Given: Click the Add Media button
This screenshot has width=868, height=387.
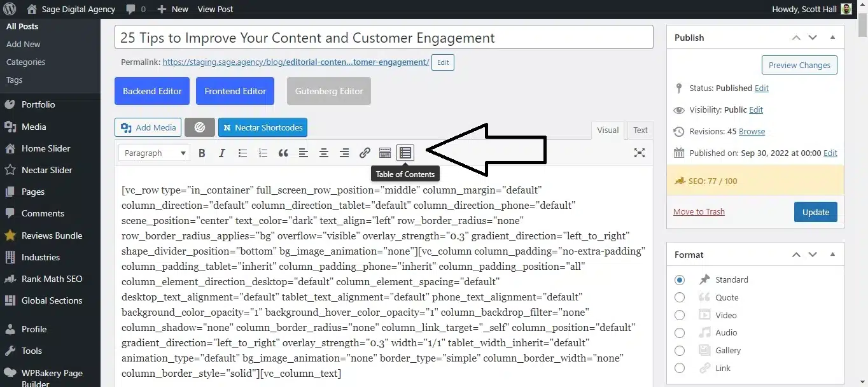Looking at the screenshot, I should (148, 127).
